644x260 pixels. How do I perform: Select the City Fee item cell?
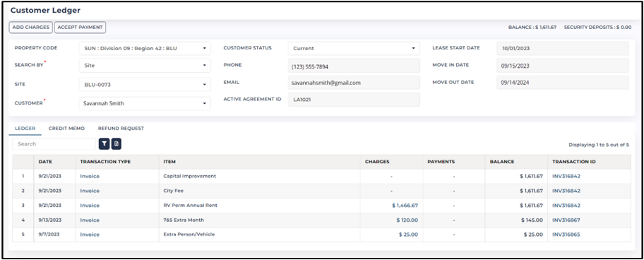260,191
